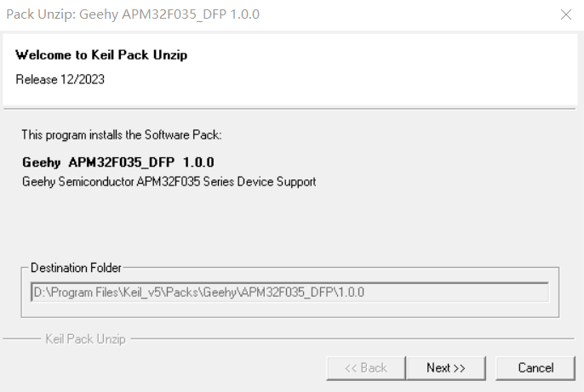Click 'This program installs the Software Pack:' text

coord(121,134)
